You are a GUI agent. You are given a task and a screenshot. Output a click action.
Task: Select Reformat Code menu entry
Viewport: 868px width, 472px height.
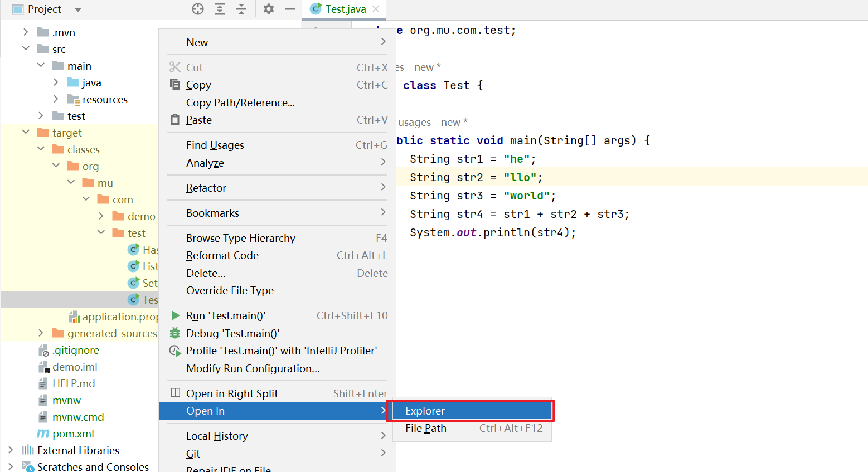[222, 256]
